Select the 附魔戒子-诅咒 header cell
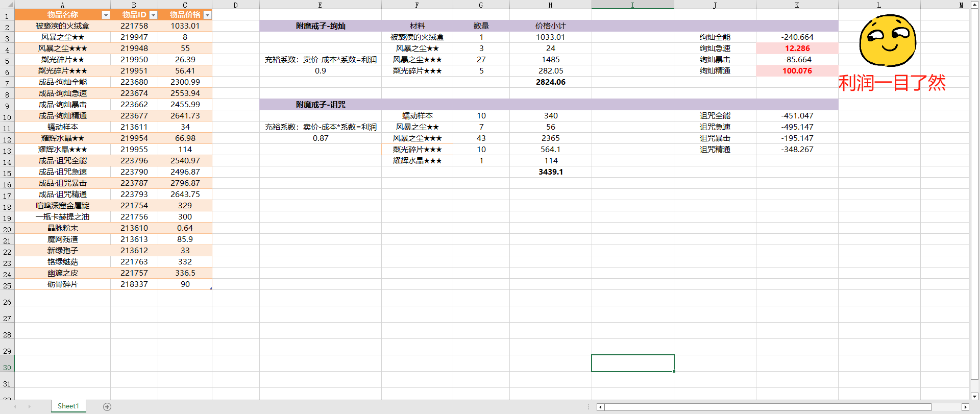Viewport: 980px width, 414px height. coord(321,105)
